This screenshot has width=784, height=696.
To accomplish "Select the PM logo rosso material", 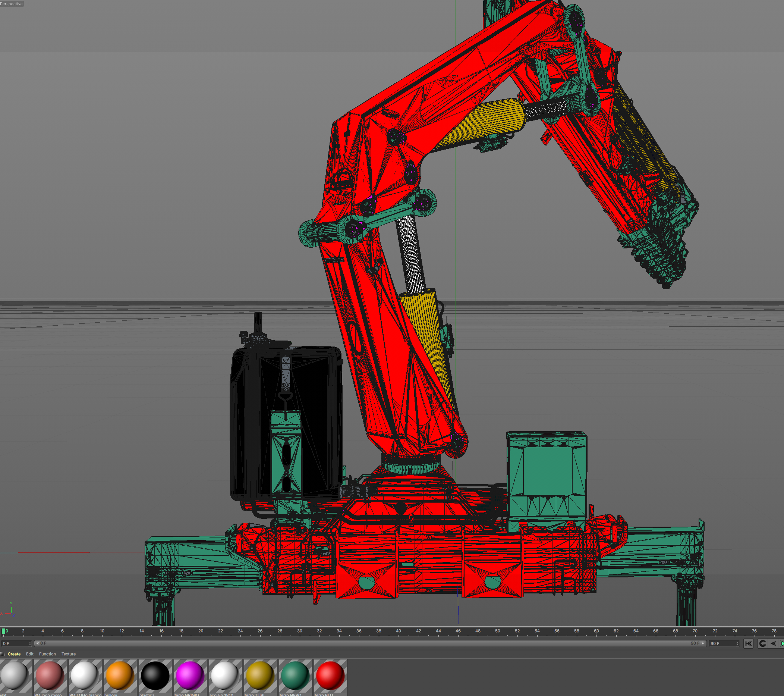I will tap(50, 675).
